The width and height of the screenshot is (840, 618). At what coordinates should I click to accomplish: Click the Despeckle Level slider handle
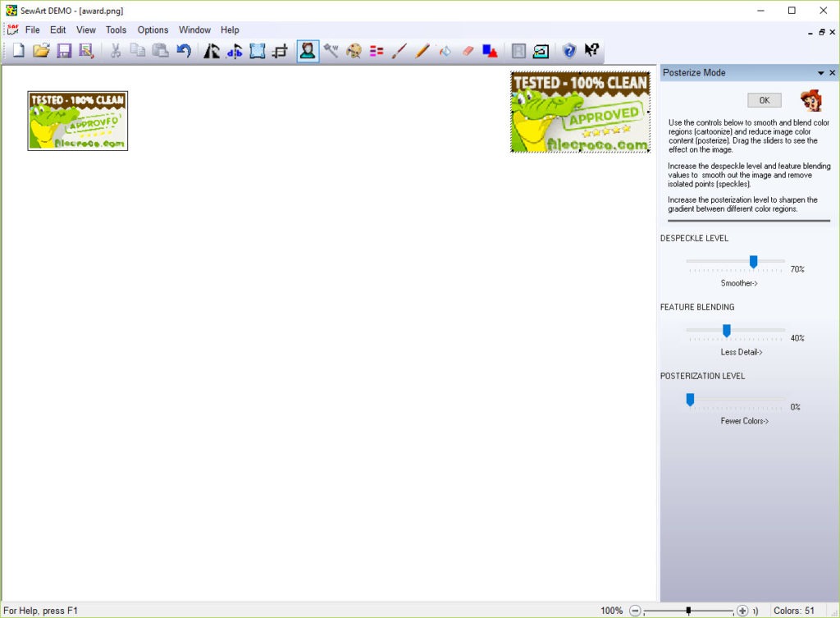753,262
